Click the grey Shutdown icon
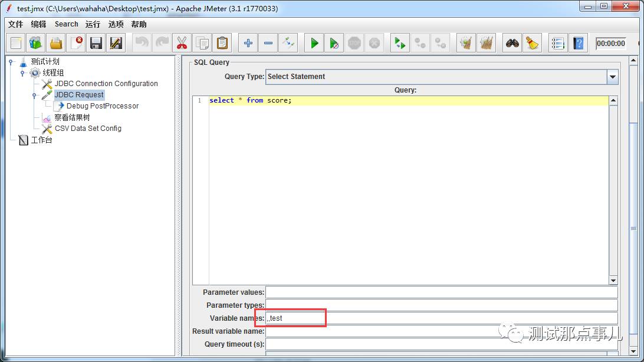 point(374,43)
